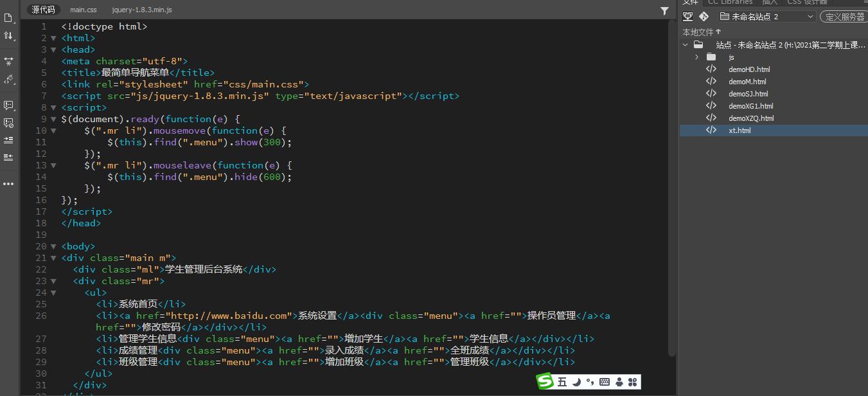Click the Open Documents icon in left toolbar
This screenshot has height=396, width=868.
8,18
